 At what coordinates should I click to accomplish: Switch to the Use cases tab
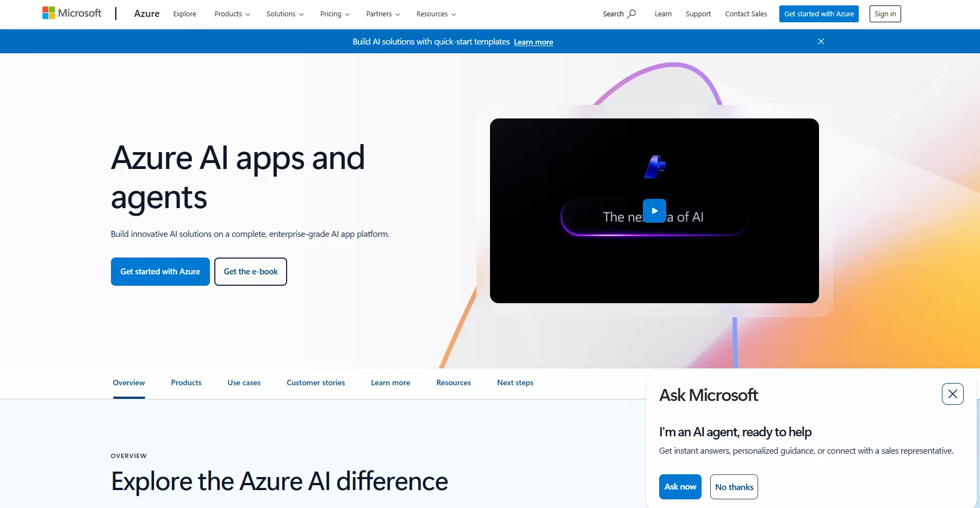[244, 382]
